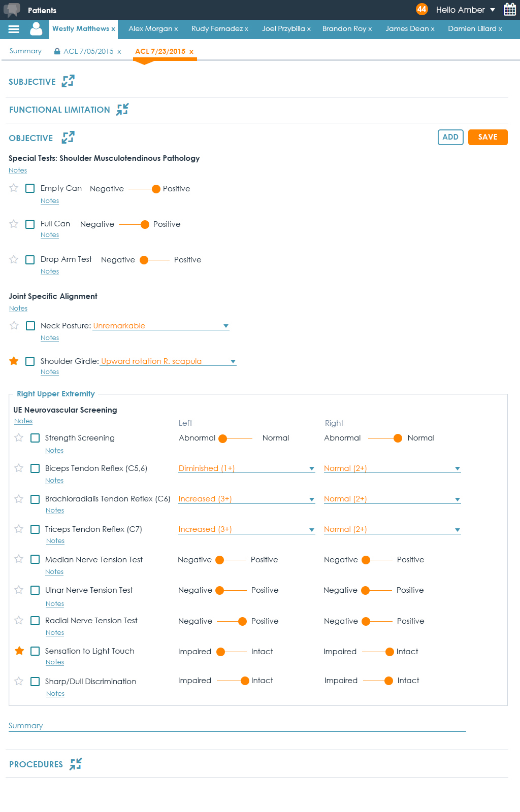Star the Ulnar Nerve Tension Test

tap(19, 590)
